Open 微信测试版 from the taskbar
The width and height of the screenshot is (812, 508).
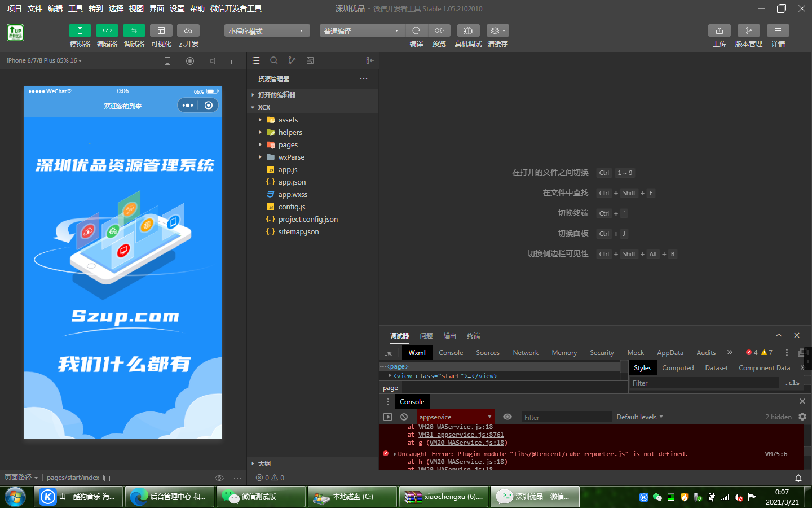260,497
